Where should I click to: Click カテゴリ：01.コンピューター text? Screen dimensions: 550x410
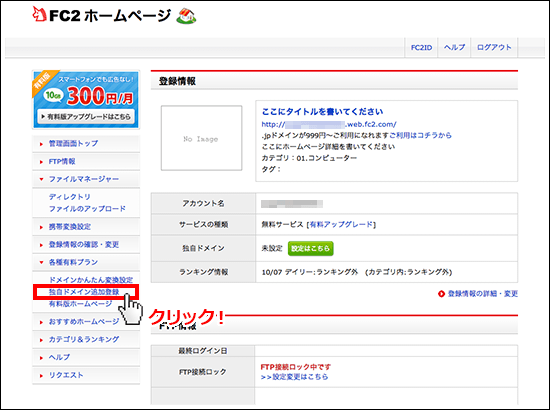click(x=309, y=158)
